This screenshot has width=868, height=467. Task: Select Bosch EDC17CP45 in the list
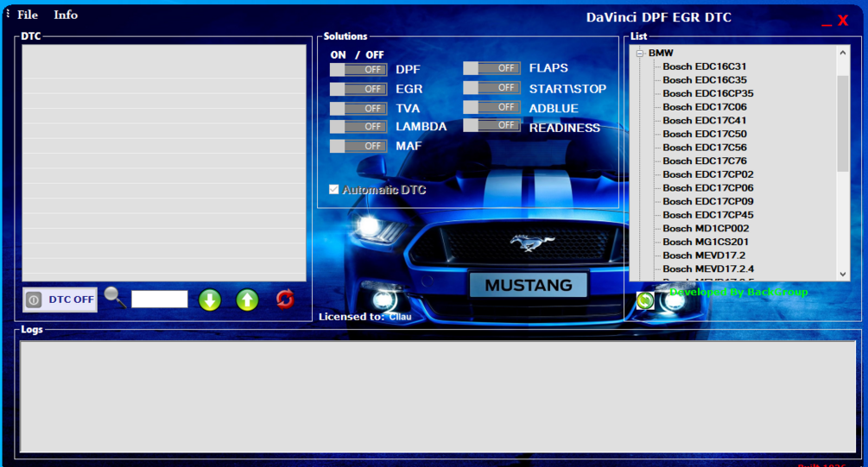[x=707, y=215]
